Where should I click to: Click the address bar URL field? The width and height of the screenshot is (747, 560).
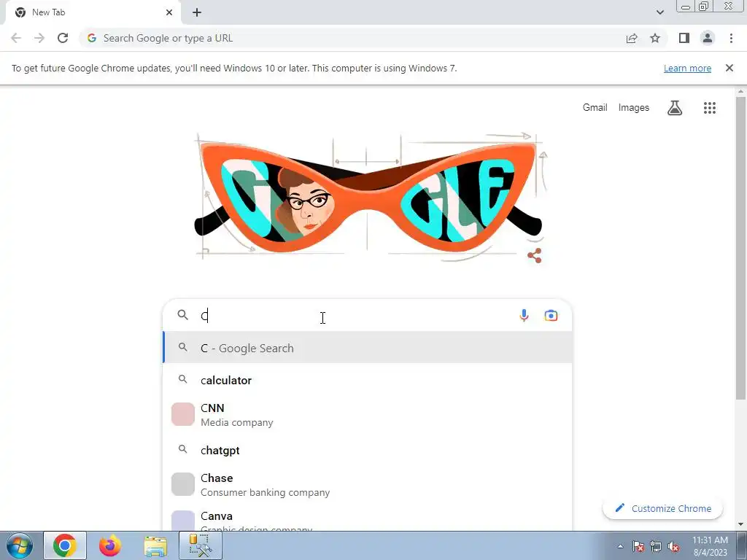pyautogui.click(x=352, y=38)
